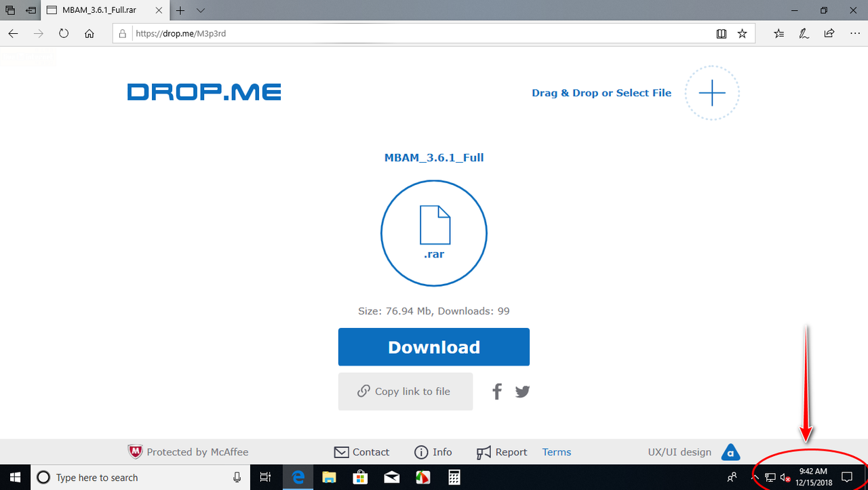
Task: Open the Contact link
Action: click(x=361, y=452)
